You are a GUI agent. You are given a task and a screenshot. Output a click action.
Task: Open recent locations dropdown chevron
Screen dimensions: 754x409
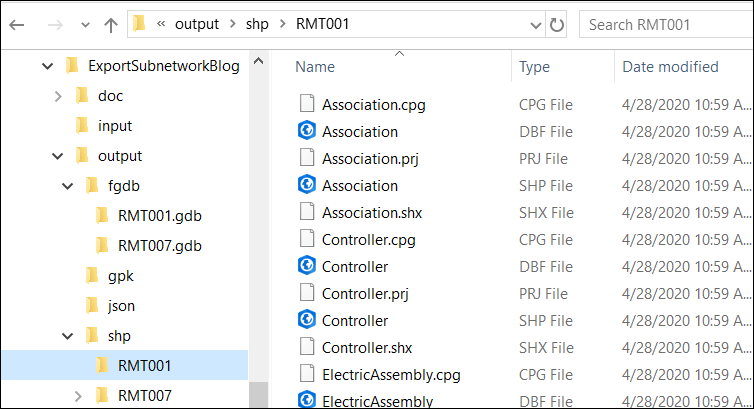click(x=85, y=25)
